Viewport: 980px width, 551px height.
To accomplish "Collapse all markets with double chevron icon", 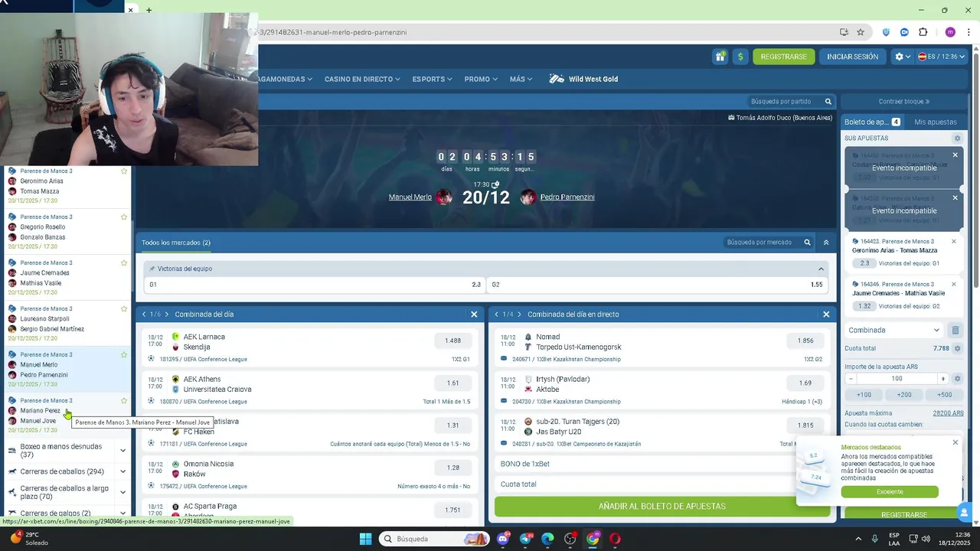I will click(x=826, y=243).
